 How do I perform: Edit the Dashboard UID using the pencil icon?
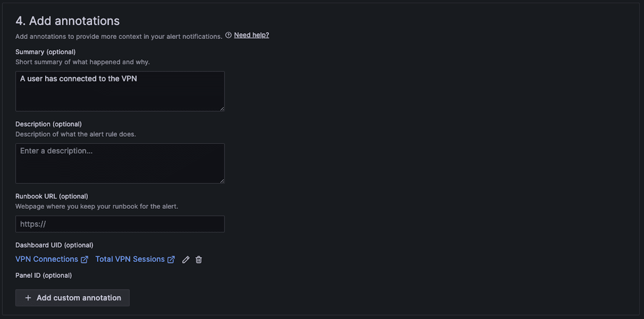[186, 260]
